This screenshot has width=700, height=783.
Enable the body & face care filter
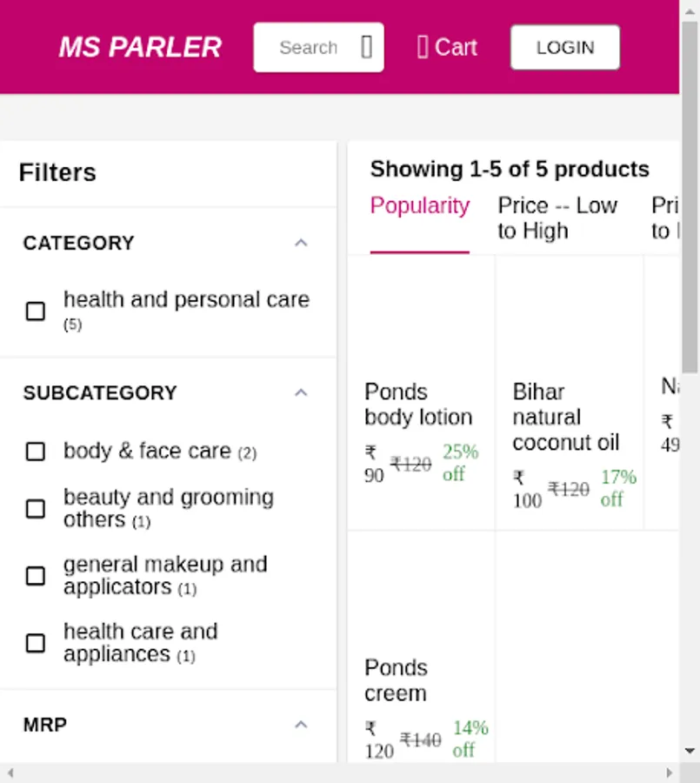(x=36, y=452)
